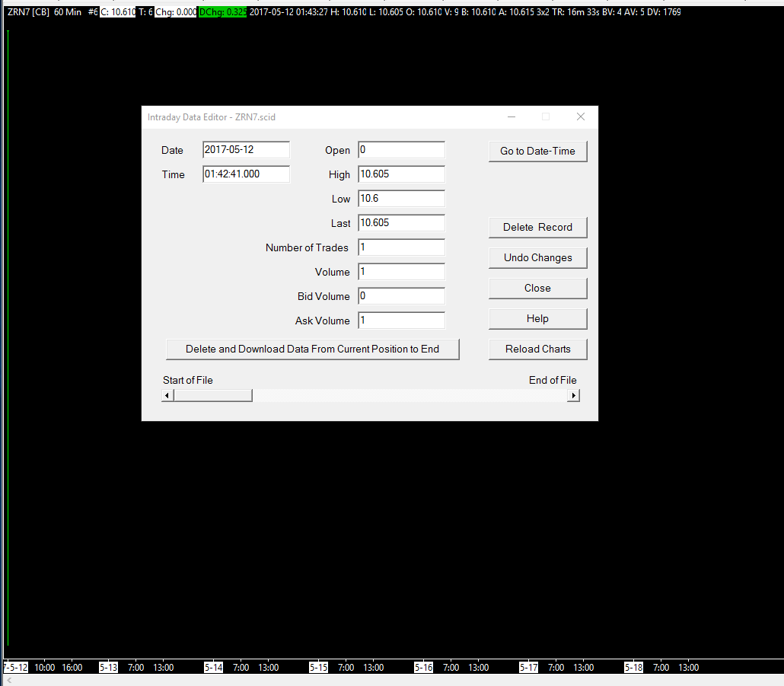Select Number of Trades field
Screen dimensions: 784x686
(401, 247)
